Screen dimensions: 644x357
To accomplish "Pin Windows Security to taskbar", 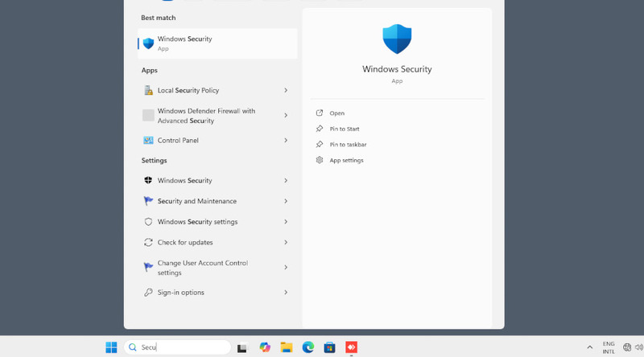I will pyautogui.click(x=348, y=145).
